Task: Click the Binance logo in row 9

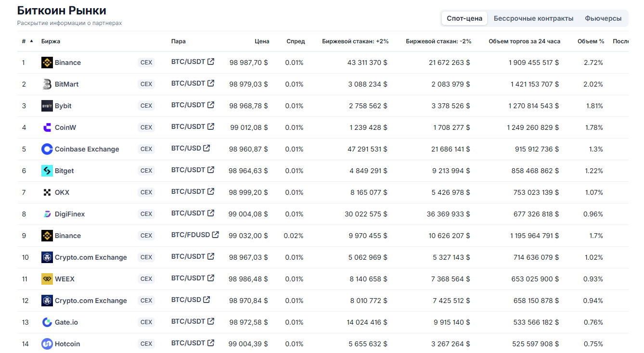Action: (47, 236)
